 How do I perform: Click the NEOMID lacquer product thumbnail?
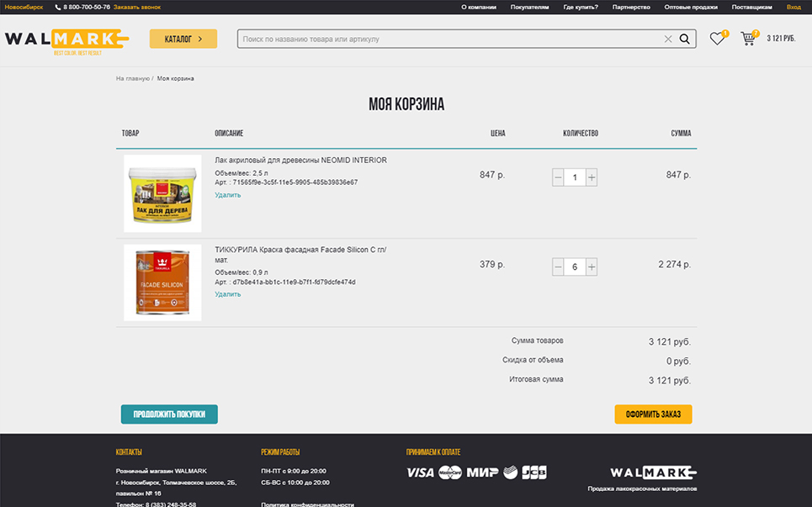point(162,193)
